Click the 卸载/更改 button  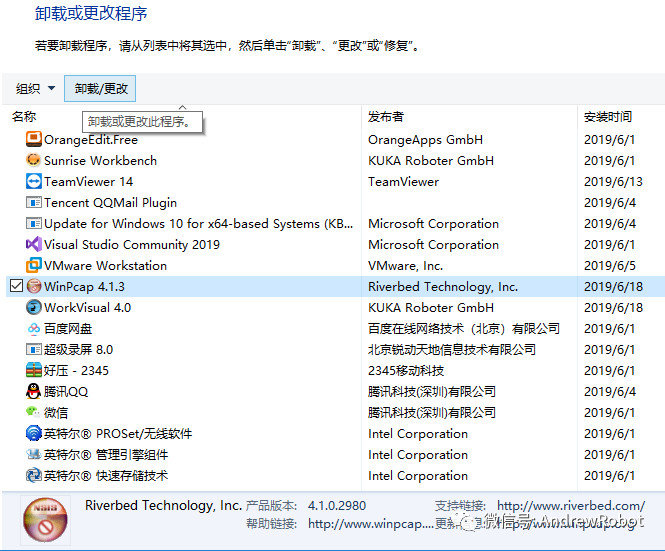click(x=100, y=88)
